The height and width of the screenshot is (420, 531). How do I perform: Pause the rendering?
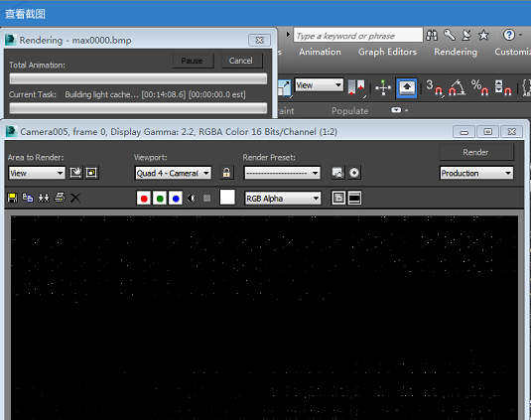click(193, 61)
